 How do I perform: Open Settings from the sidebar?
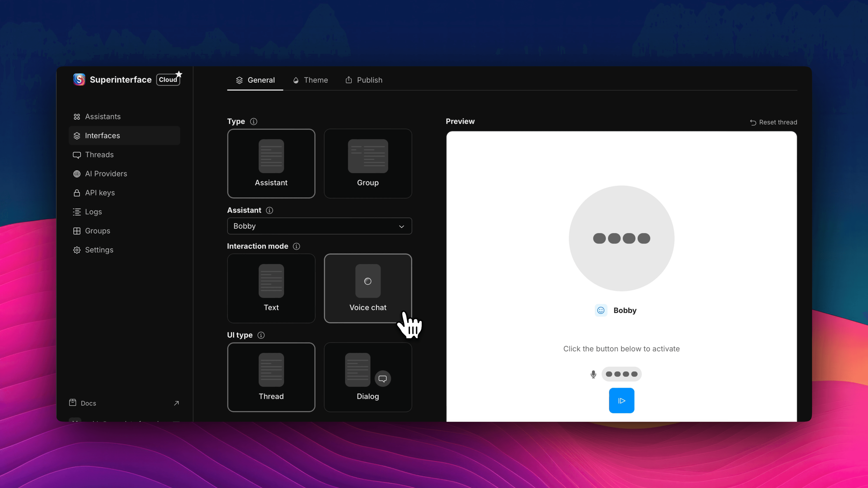pos(99,250)
